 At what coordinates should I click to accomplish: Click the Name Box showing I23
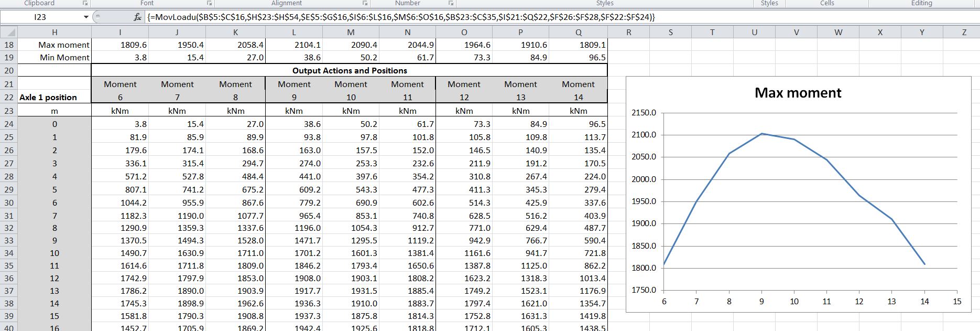click(40, 17)
